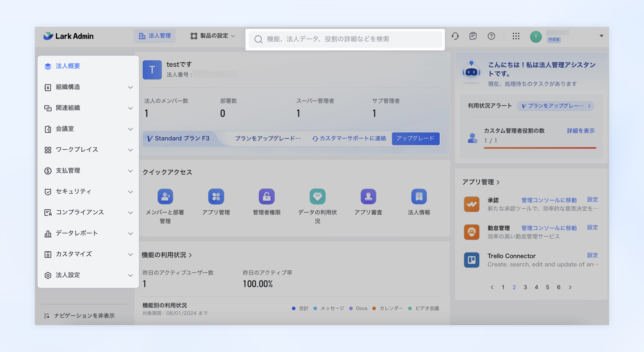Click the Trello Connector app icon

pos(471,260)
